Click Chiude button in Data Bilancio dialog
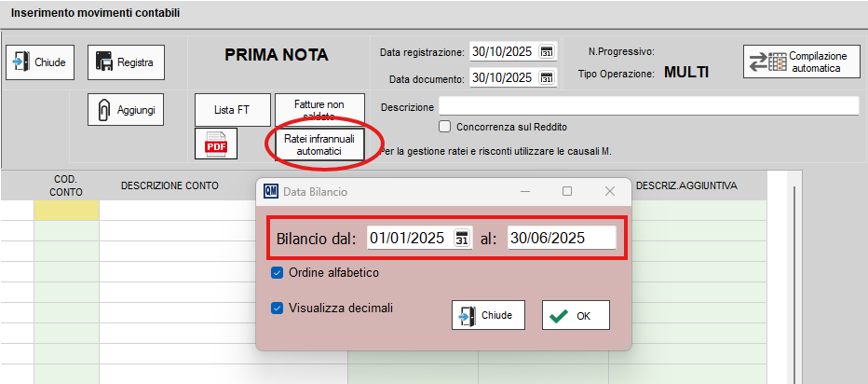The width and height of the screenshot is (868, 384). tap(488, 315)
